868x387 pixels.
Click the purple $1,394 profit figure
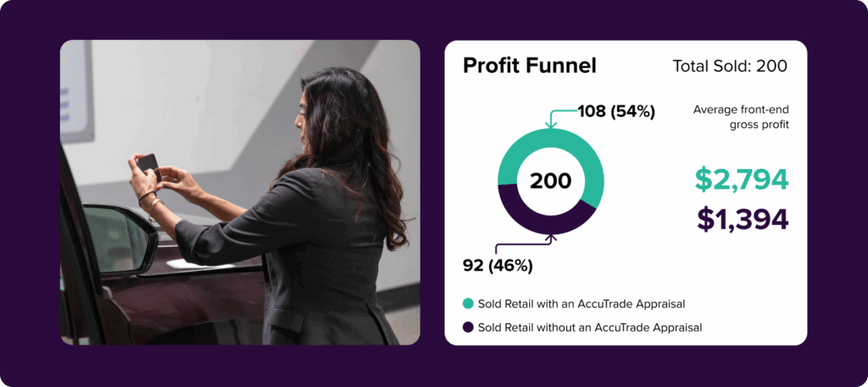click(x=743, y=219)
